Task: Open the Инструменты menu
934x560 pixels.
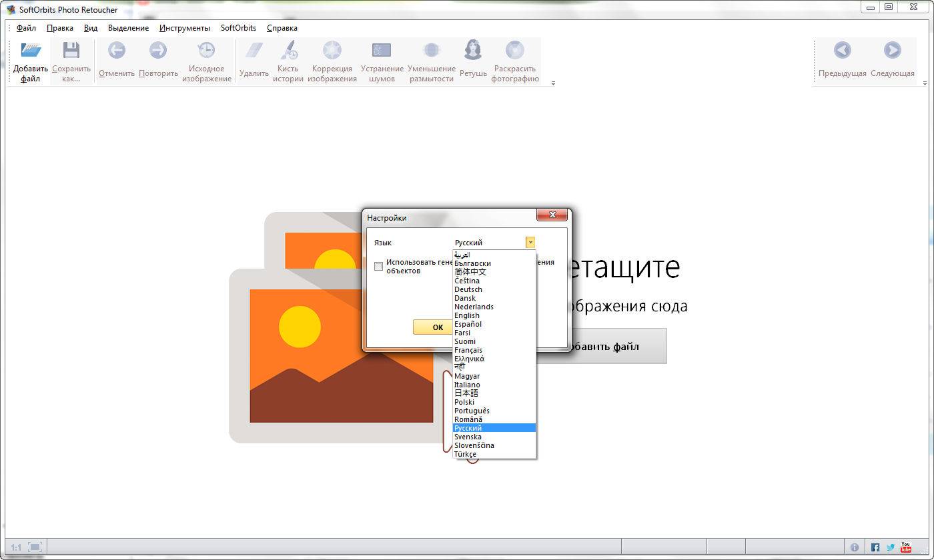Action: click(x=185, y=28)
